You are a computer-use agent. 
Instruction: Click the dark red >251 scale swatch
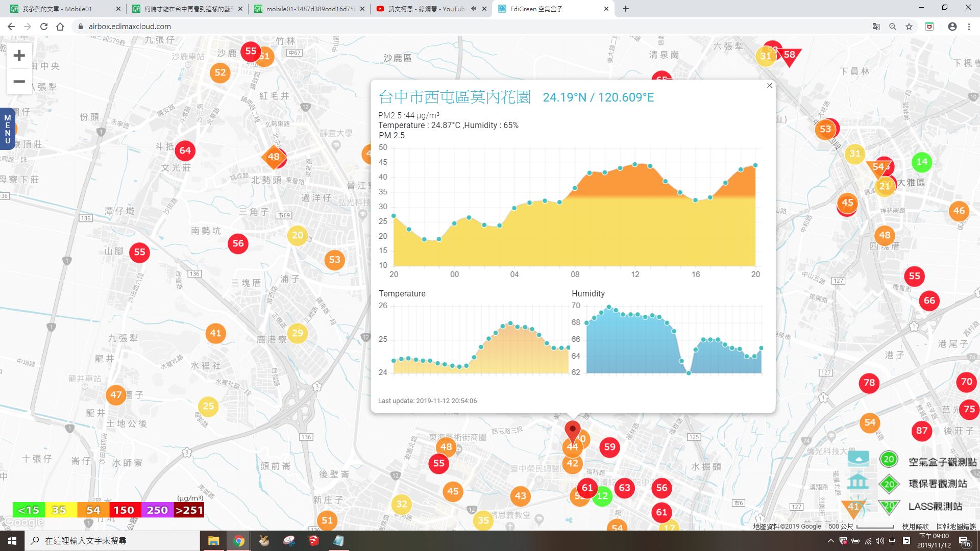pos(189,510)
